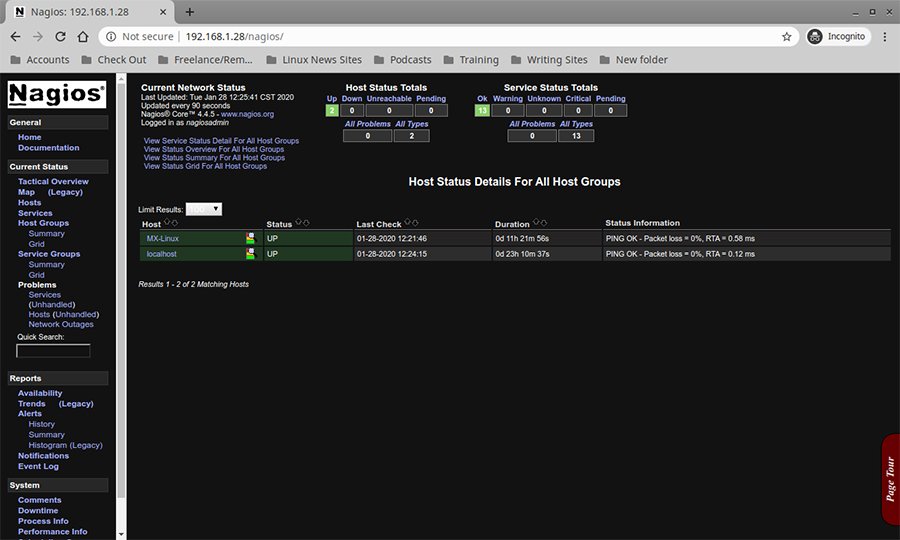
Task: Open the MX-Linux host link
Action: pyautogui.click(x=162, y=238)
